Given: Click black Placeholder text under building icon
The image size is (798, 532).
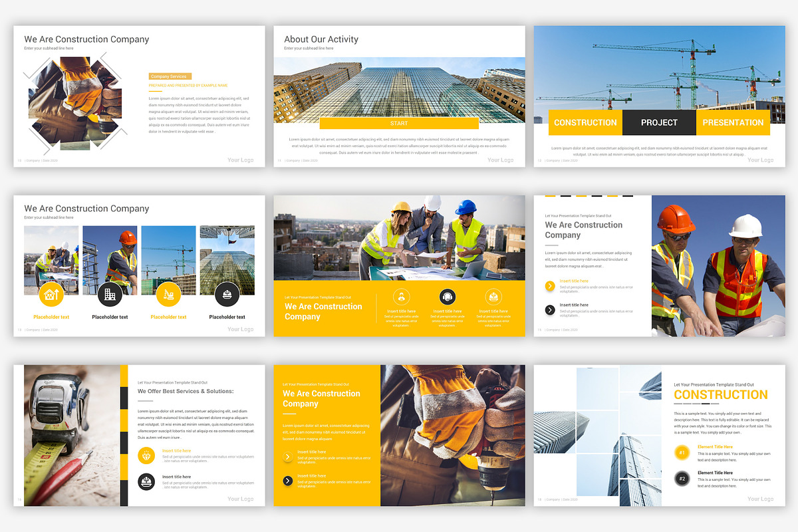Looking at the screenshot, I should coord(110,317).
